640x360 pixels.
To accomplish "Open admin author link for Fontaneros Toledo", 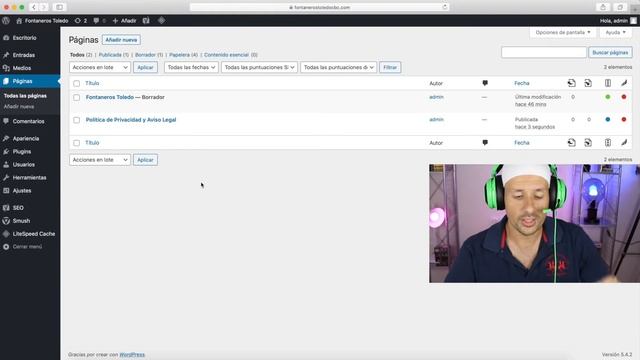I will (x=436, y=97).
